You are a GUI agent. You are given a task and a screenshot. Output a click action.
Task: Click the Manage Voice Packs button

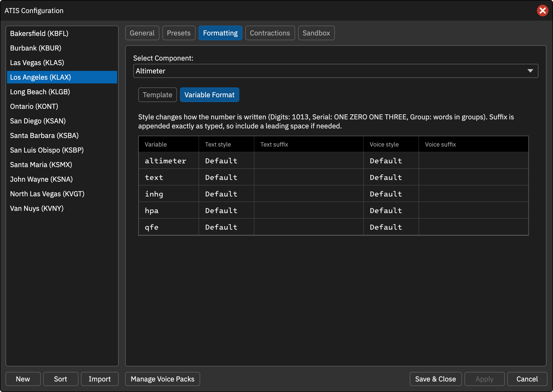[162, 379]
